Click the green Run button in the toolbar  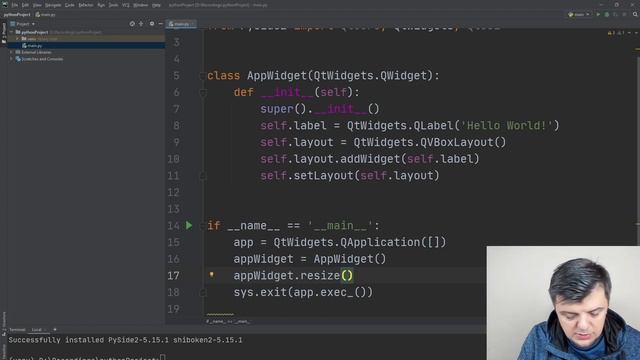pyautogui.click(x=598, y=14)
